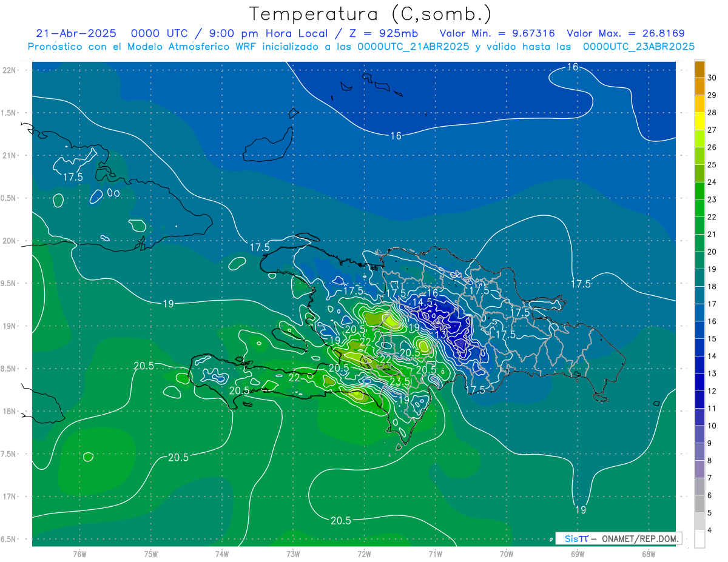This screenshot has width=728, height=562.
Task: Click the colorbar value label 10
Action: pyautogui.click(x=712, y=426)
